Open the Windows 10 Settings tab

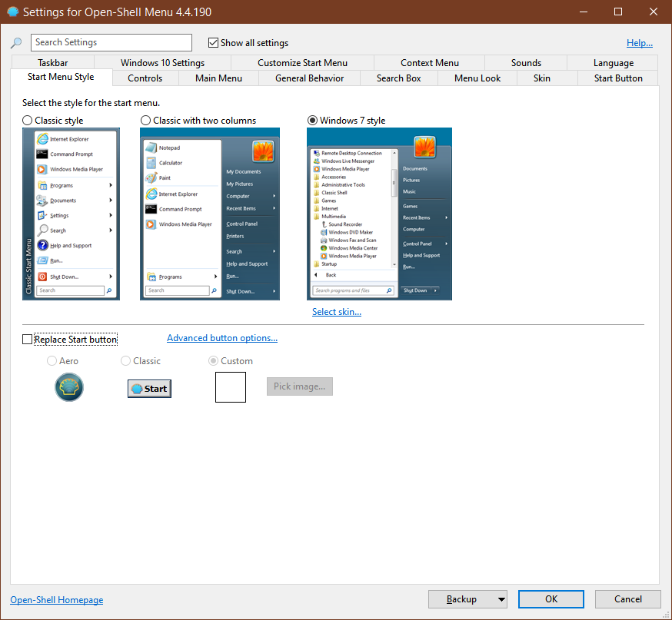click(162, 62)
